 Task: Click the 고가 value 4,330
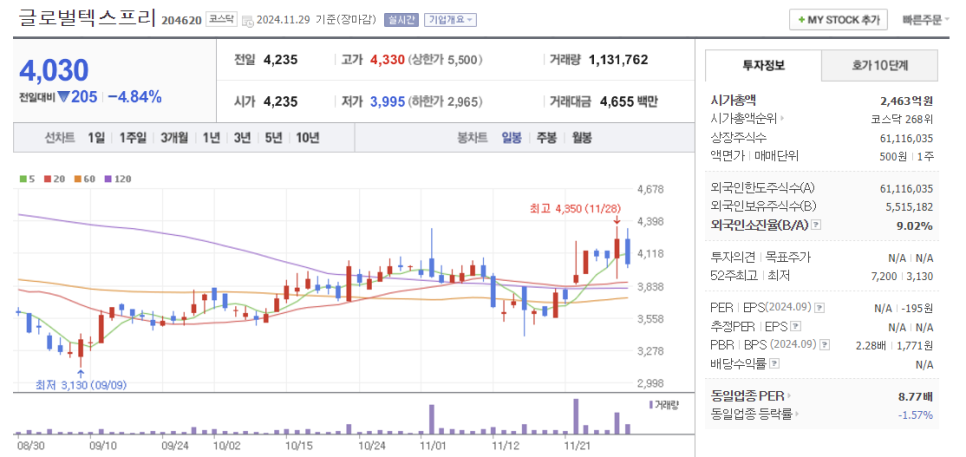388,60
